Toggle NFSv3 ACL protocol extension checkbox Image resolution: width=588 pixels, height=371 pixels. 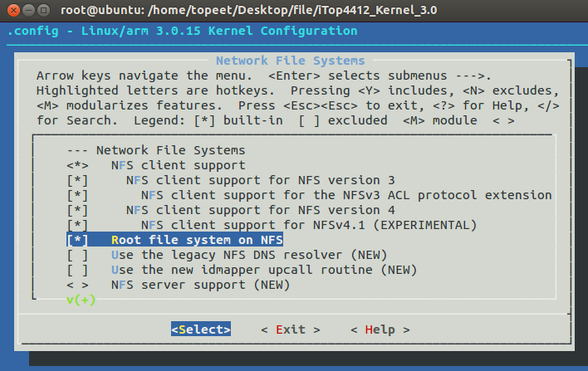coord(77,195)
